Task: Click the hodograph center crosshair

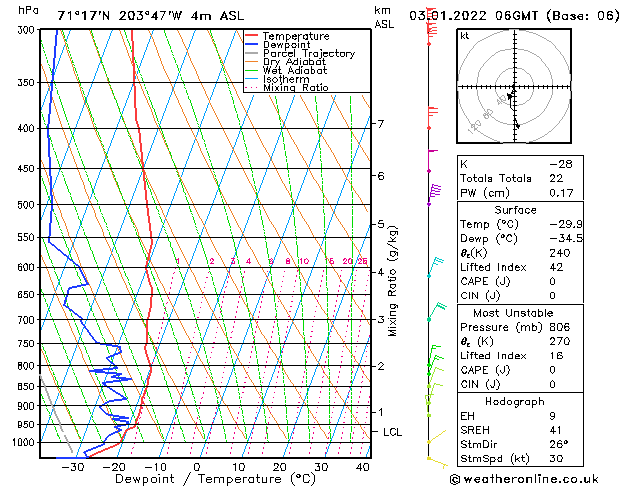Action: click(x=514, y=86)
